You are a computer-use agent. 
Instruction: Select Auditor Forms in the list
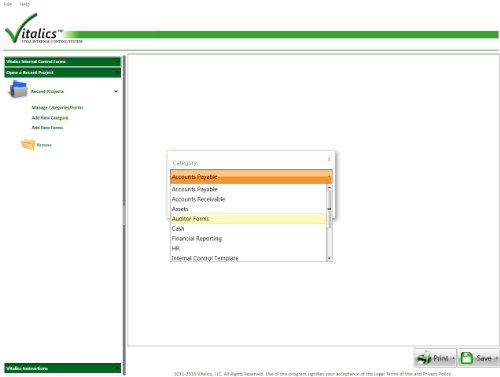[248, 219]
